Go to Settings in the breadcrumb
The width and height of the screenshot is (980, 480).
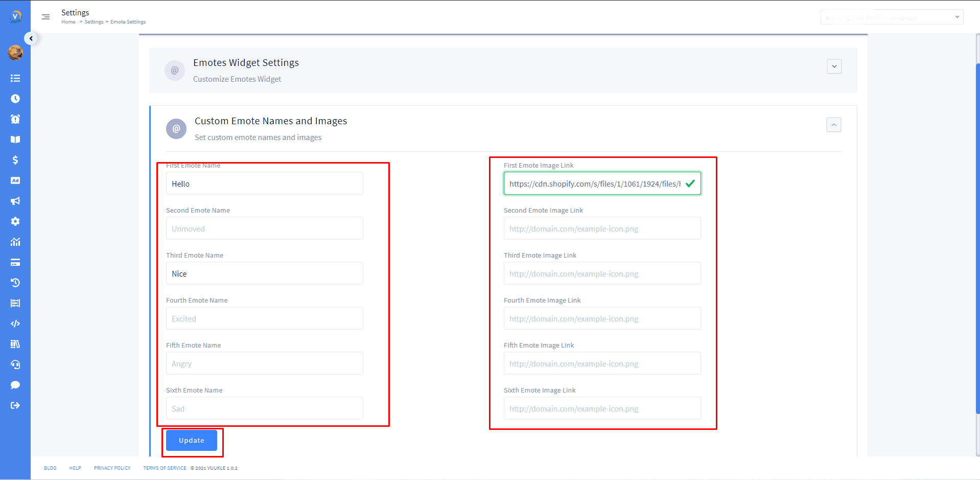(x=94, y=22)
